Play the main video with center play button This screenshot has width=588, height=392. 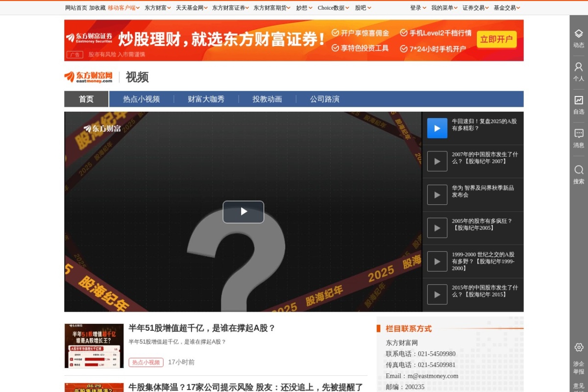point(244,212)
